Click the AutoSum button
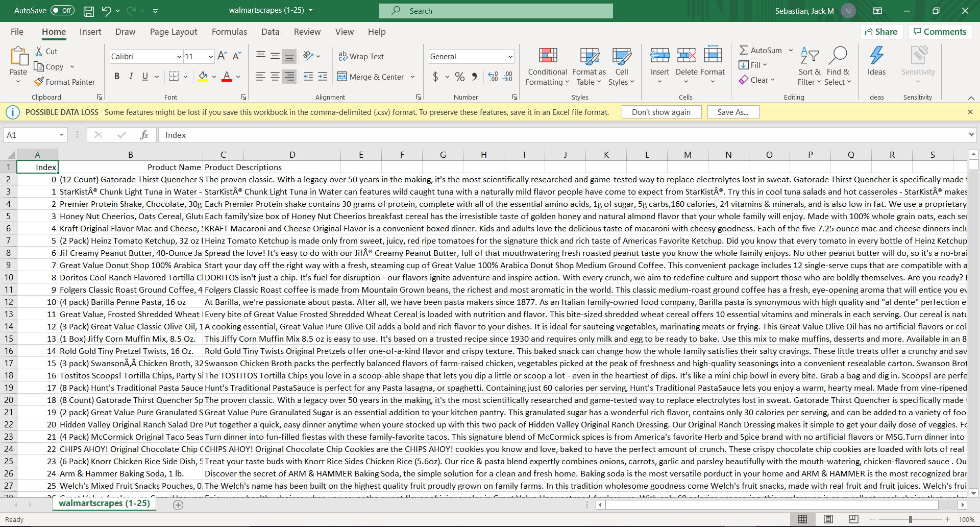 click(761, 51)
